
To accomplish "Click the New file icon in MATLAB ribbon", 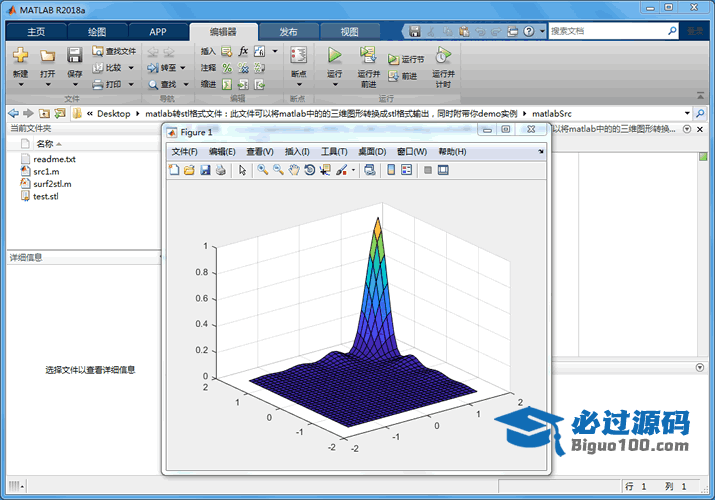I will pyautogui.click(x=21, y=56).
